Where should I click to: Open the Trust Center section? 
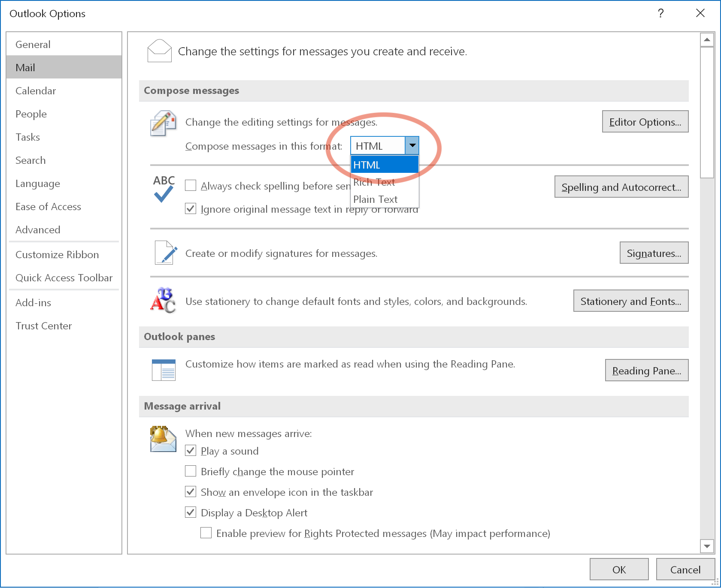[x=43, y=326]
